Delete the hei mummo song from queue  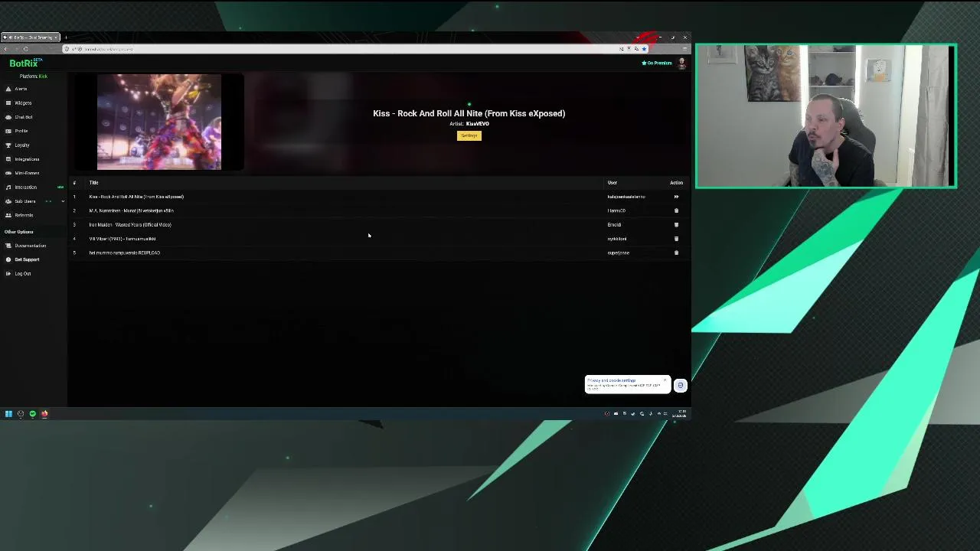pos(676,253)
